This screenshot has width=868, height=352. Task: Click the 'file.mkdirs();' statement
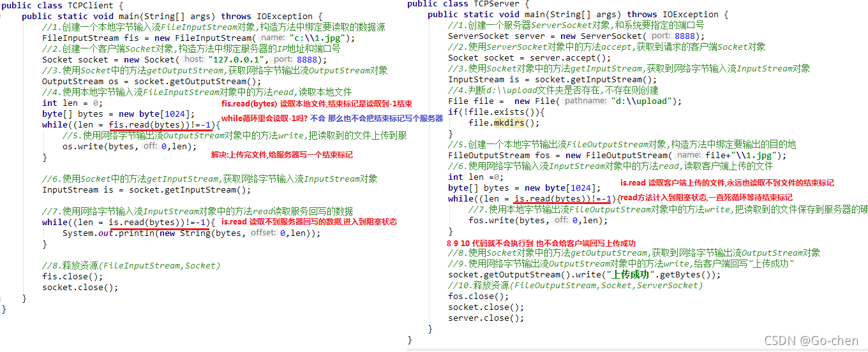(504, 122)
